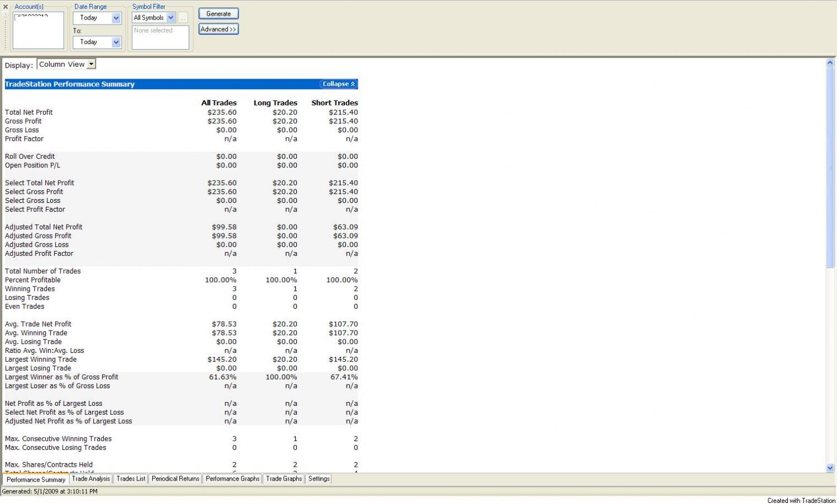
Task: Toggle the account checkbox in the Account(s) list
Action: coord(17,17)
